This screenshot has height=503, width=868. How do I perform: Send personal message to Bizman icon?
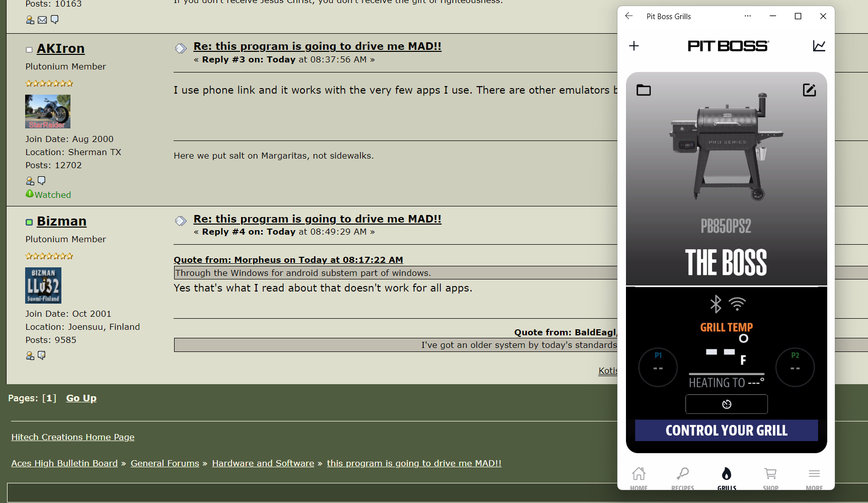click(42, 355)
